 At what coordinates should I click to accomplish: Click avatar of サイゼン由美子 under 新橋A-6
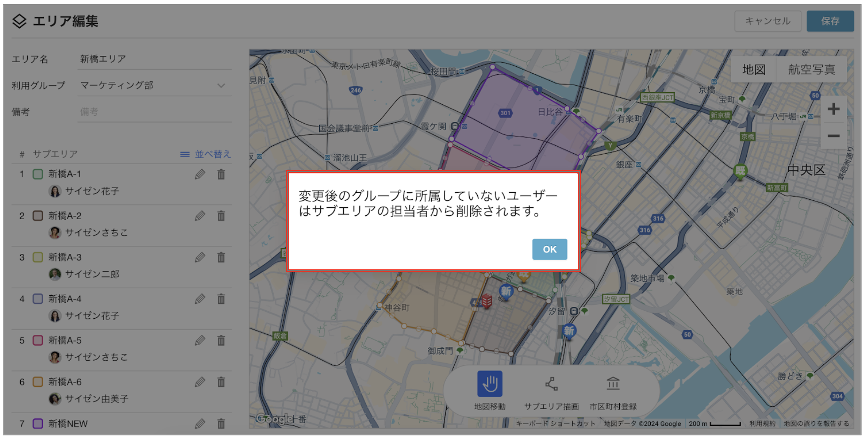click(x=55, y=399)
